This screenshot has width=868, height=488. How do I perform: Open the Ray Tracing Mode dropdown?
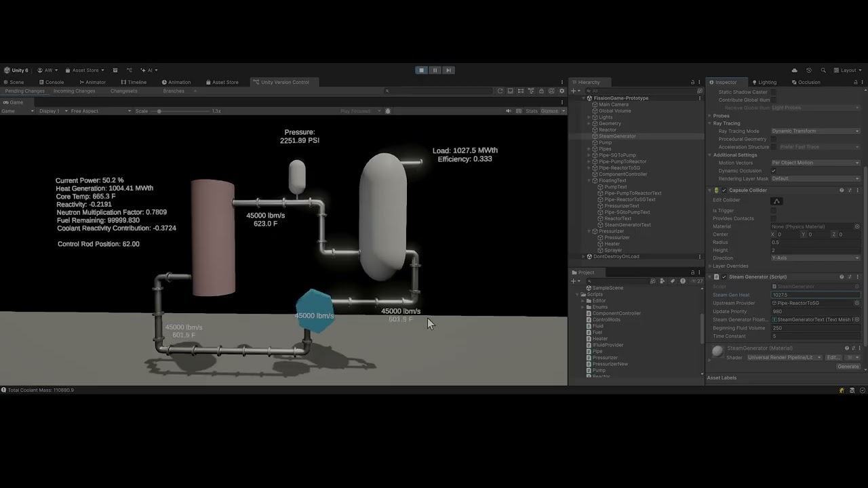click(x=816, y=131)
